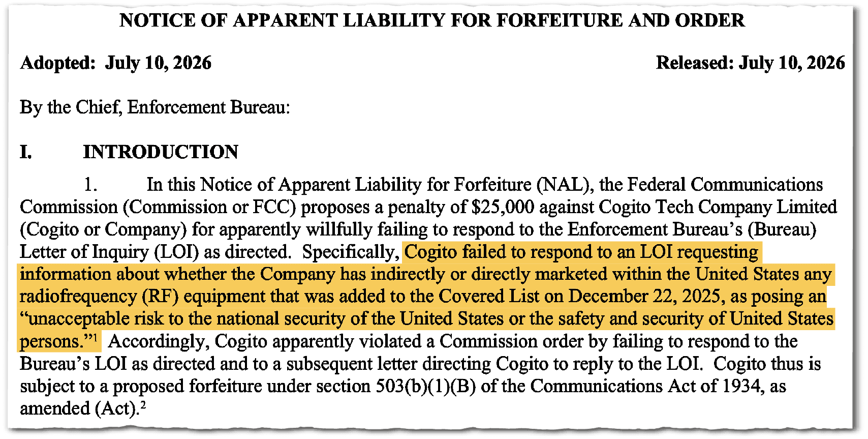Image resolution: width=868 pixels, height=439 pixels.
Task: Click the "Adopted: July 10, 2026" text
Action: pyautogui.click(x=116, y=63)
